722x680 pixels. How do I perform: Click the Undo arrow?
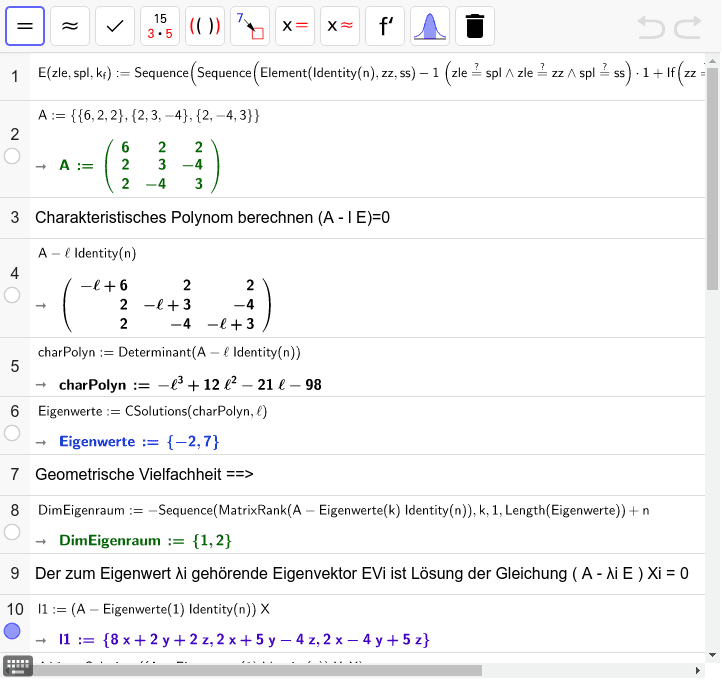[651, 27]
